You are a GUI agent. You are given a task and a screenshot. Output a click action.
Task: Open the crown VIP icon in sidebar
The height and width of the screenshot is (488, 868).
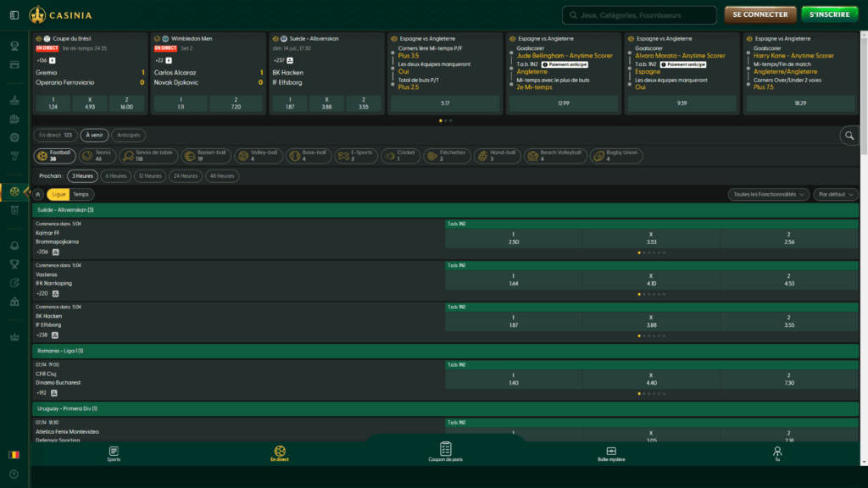14,337
